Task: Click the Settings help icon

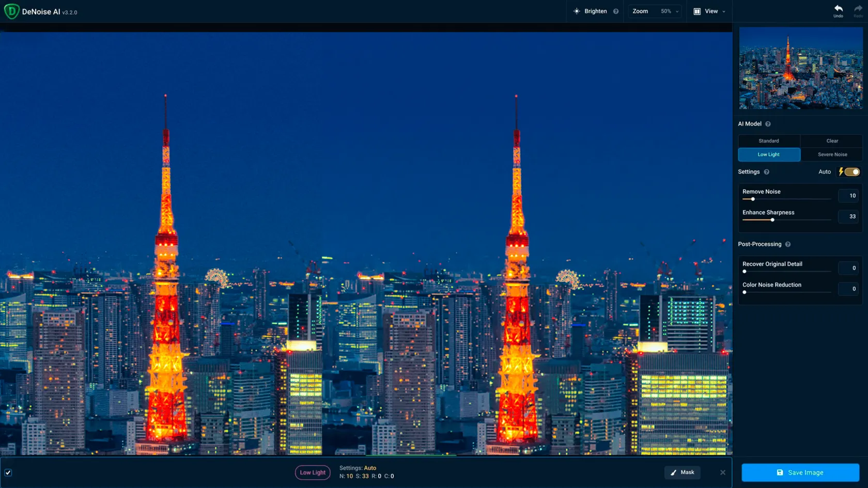Action: pyautogui.click(x=767, y=172)
